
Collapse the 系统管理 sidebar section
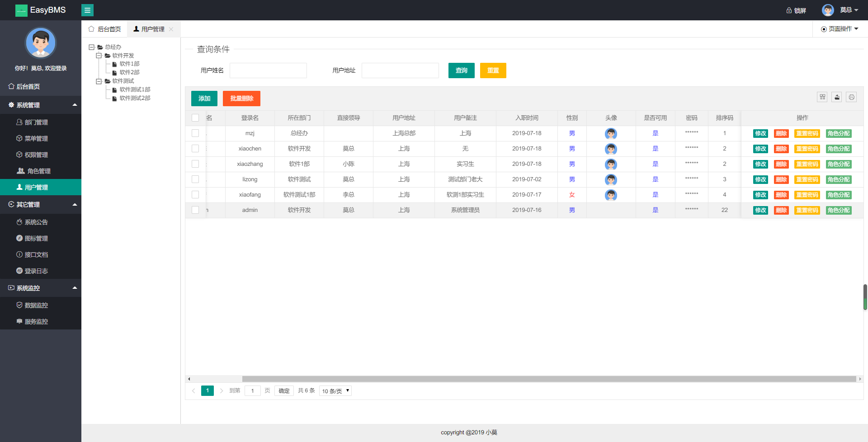pyautogui.click(x=41, y=105)
